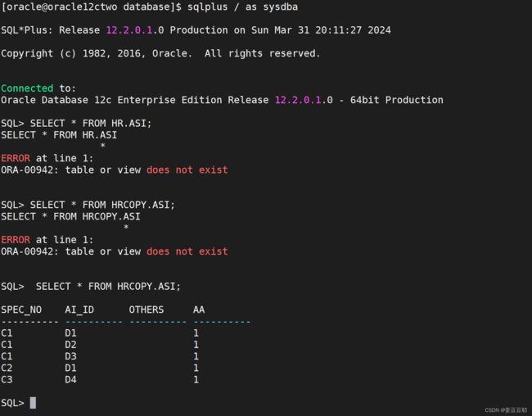Click the purple version in Oracle Database line
The width and height of the screenshot is (532, 416).
coord(298,100)
